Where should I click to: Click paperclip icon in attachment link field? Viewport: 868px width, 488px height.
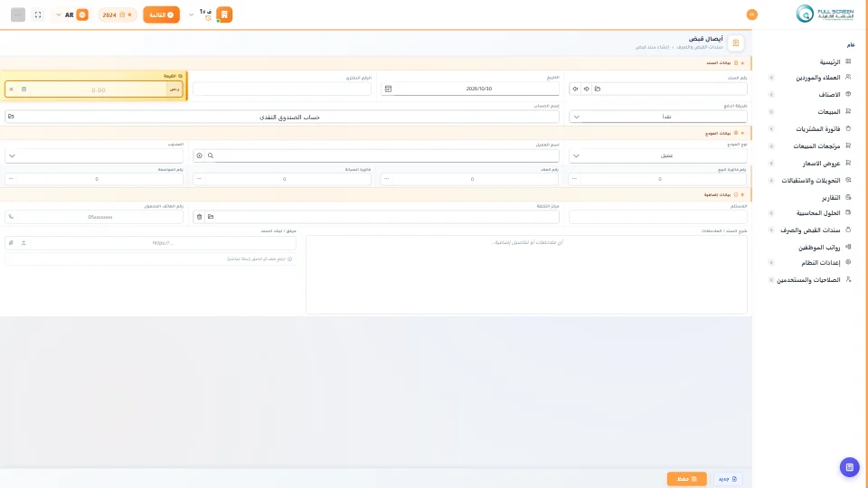pos(11,243)
